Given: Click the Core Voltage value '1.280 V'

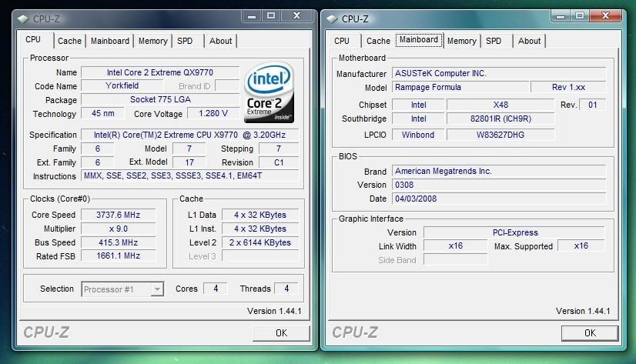Looking at the screenshot, I should click(213, 113).
